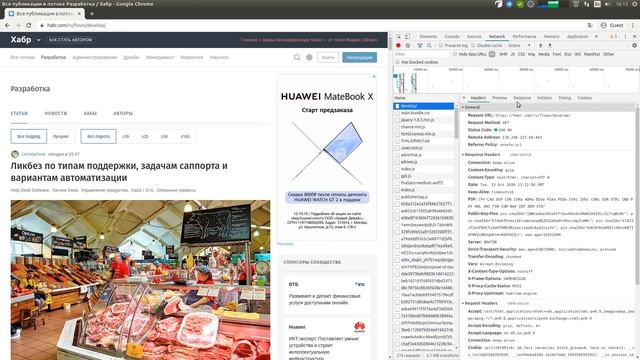Open network search magnifier icon
This screenshot has width=640, height=360.
[x=429, y=45]
